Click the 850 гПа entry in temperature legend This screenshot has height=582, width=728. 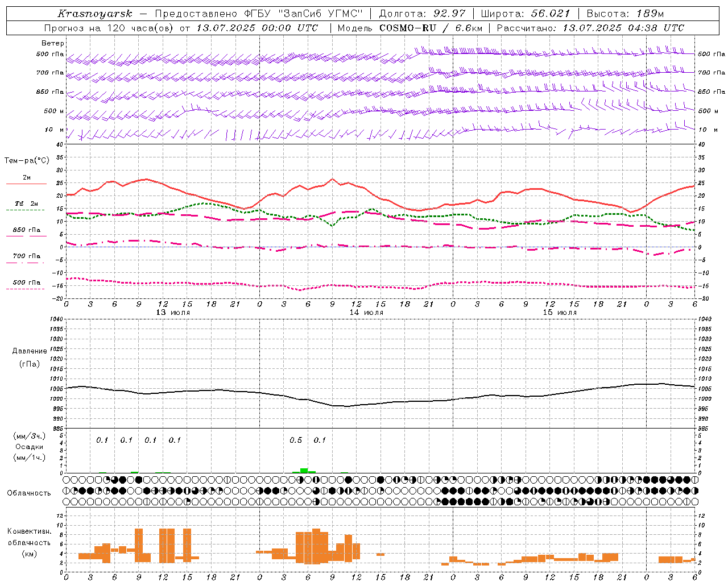point(27,230)
